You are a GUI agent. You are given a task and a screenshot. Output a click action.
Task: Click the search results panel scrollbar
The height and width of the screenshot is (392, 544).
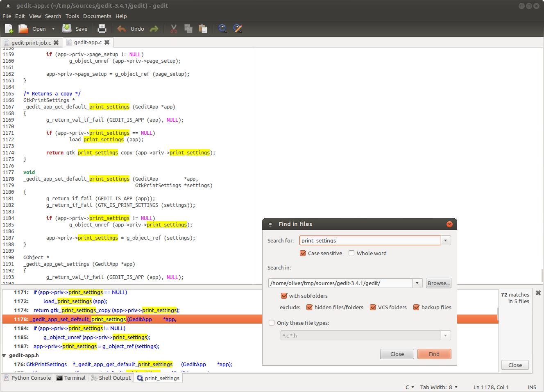498,314
